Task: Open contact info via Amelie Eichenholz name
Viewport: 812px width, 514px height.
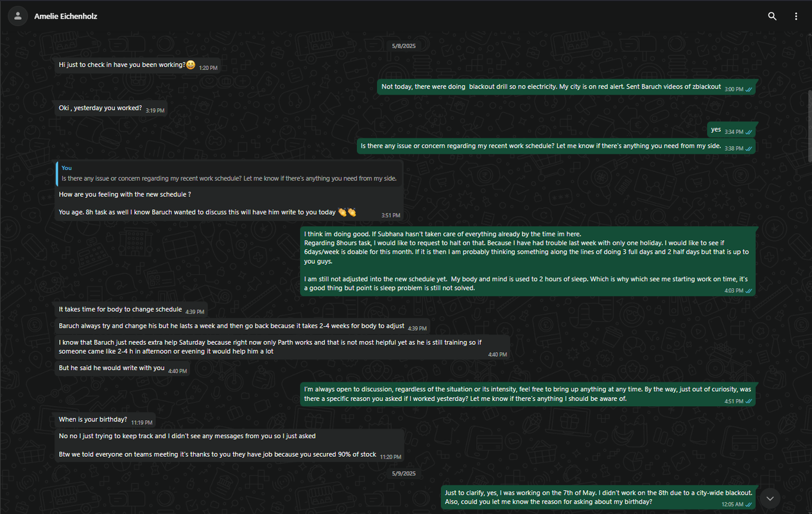Action: click(66, 16)
